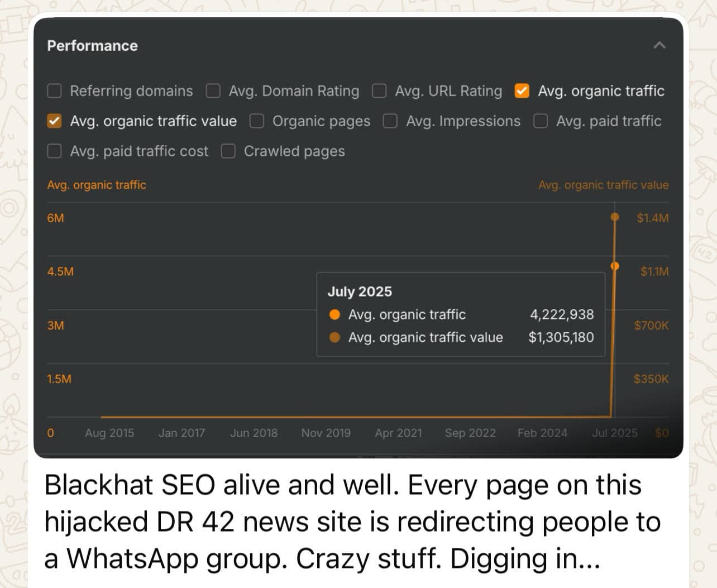Image resolution: width=717 pixels, height=588 pixels.
Task: Click the Avg. organic traffic value axis title
Action: click(603, 185)
